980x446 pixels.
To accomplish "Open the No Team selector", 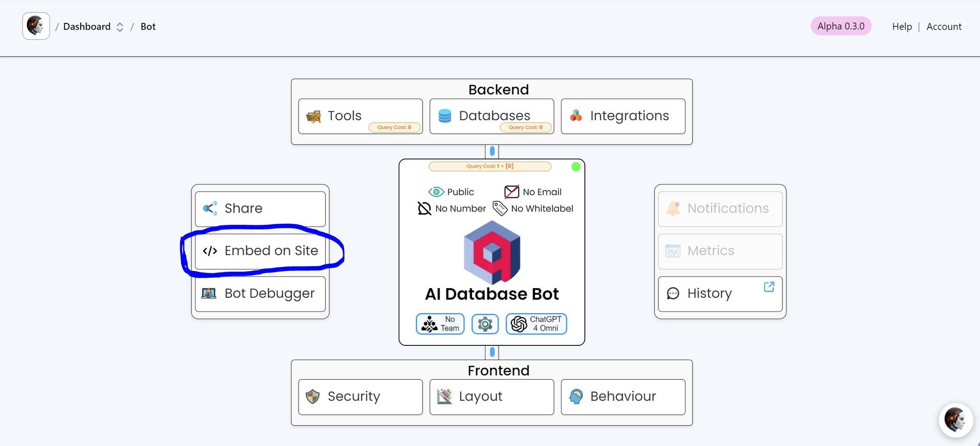I will coord(440,324).
